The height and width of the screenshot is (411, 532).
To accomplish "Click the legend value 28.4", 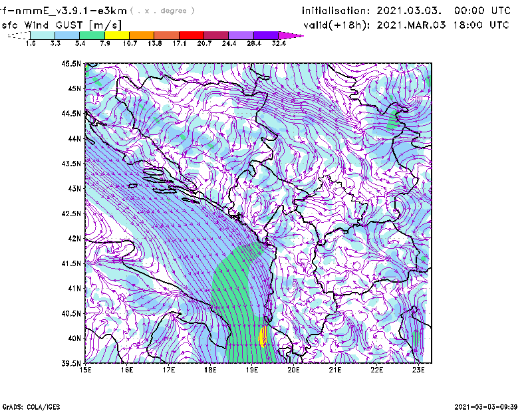I will coord(254,43).
